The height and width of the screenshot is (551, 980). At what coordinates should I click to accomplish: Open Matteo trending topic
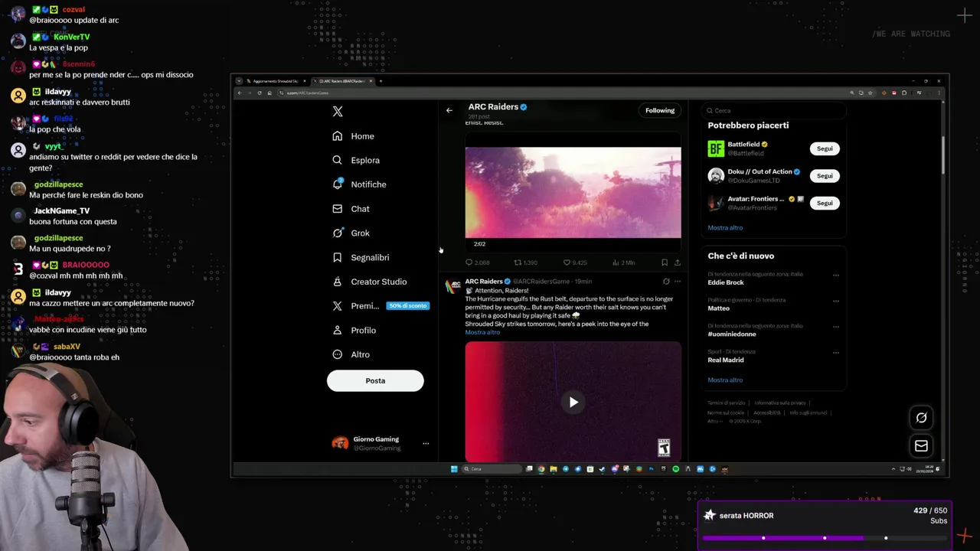(718, 308)
